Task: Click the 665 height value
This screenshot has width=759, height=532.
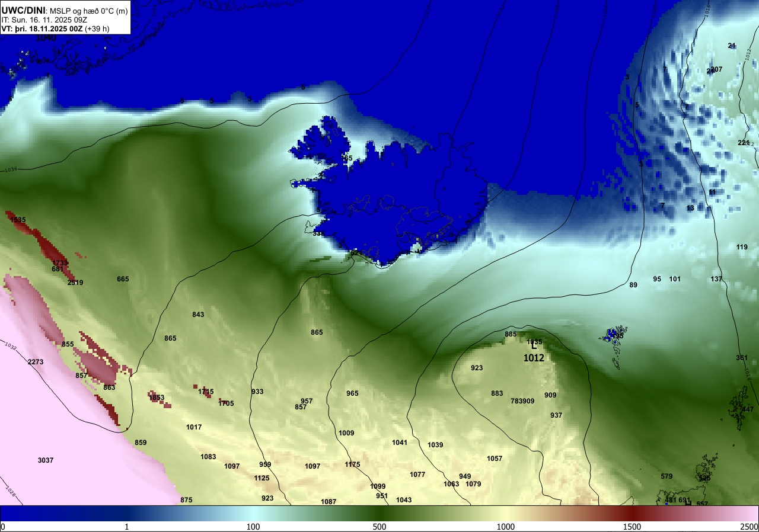Action: point(123,279)
